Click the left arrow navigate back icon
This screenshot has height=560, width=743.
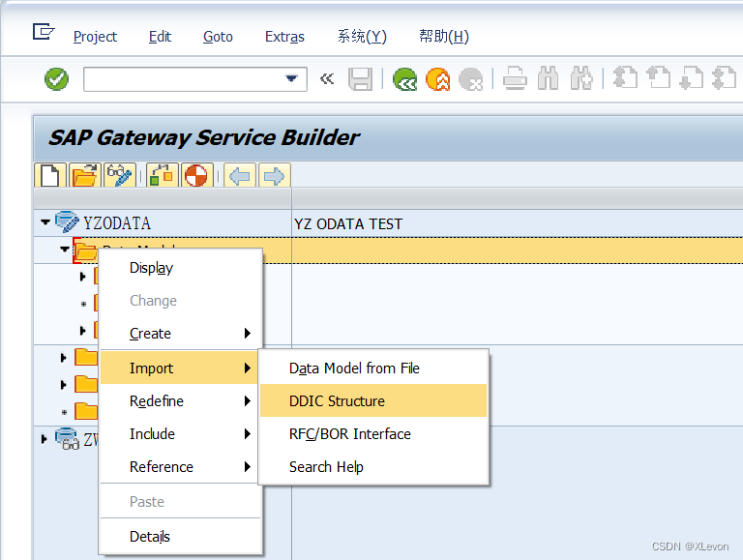(240, 176)
